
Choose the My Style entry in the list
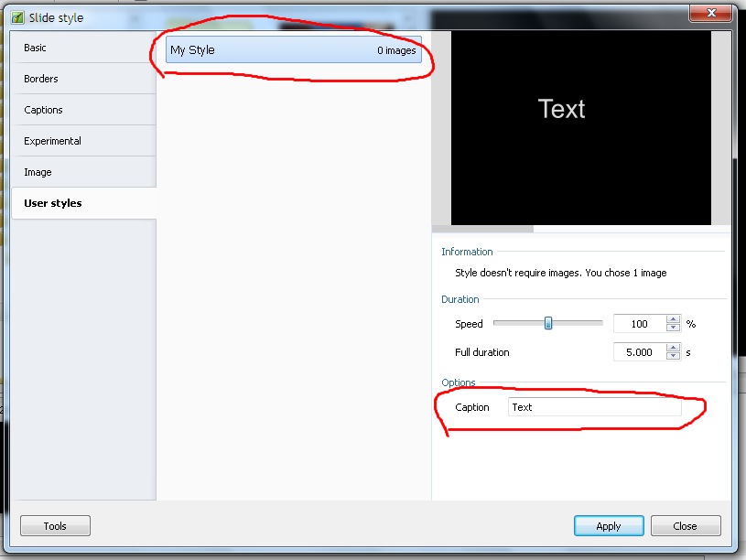click(293, 50)
